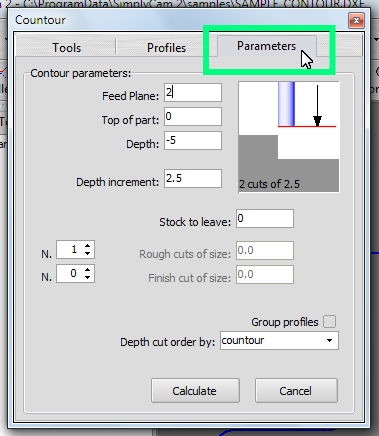Enable the Group profiles checkbox

[x=329, y=322]
